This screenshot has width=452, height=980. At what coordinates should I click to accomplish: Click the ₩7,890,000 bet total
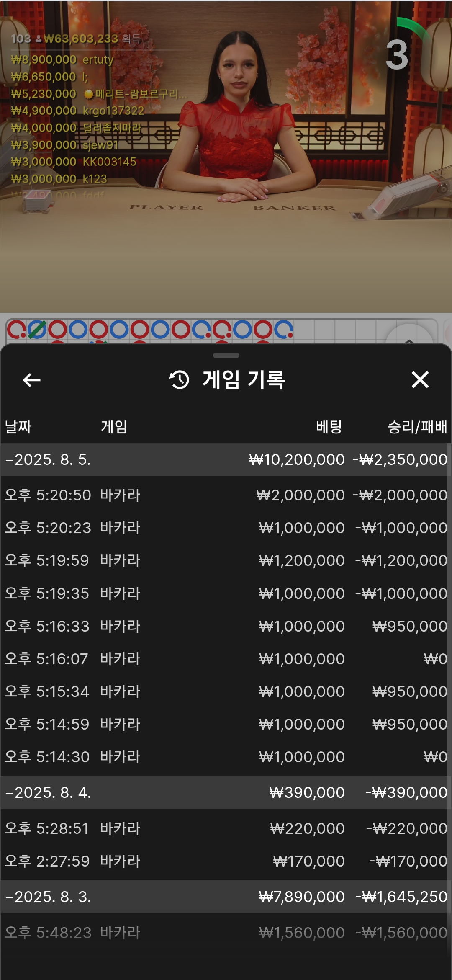(302, 897)
